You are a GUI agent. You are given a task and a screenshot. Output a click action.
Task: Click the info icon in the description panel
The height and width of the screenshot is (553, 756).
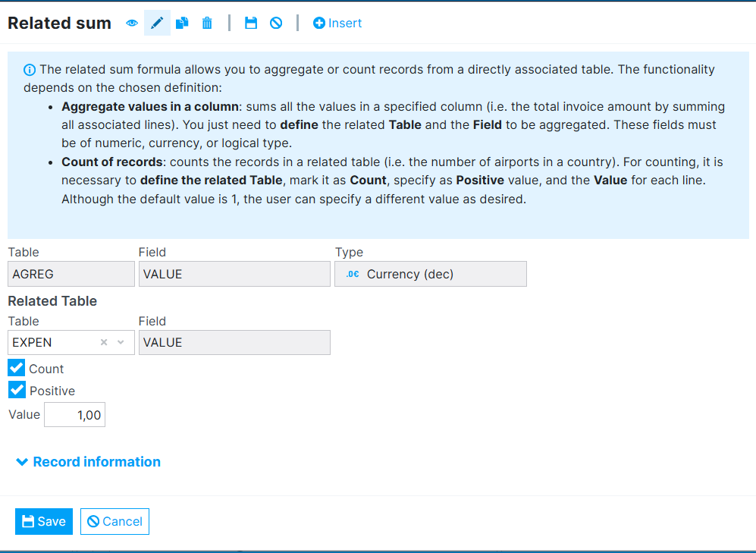(x=29, y=69)
